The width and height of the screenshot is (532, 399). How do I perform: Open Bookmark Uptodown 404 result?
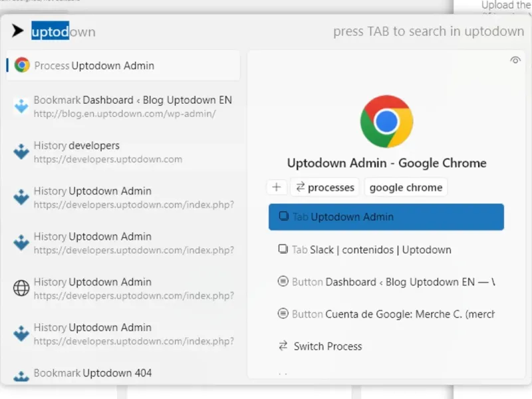[x=123, y=374]
